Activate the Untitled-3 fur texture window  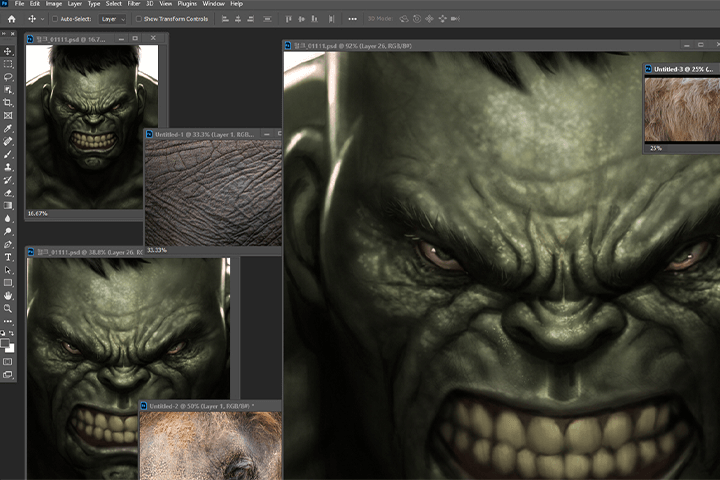684,69
